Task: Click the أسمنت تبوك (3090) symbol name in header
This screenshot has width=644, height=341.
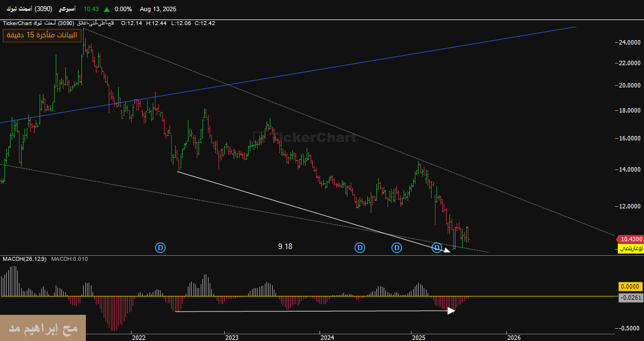Action: pos(29,8)
